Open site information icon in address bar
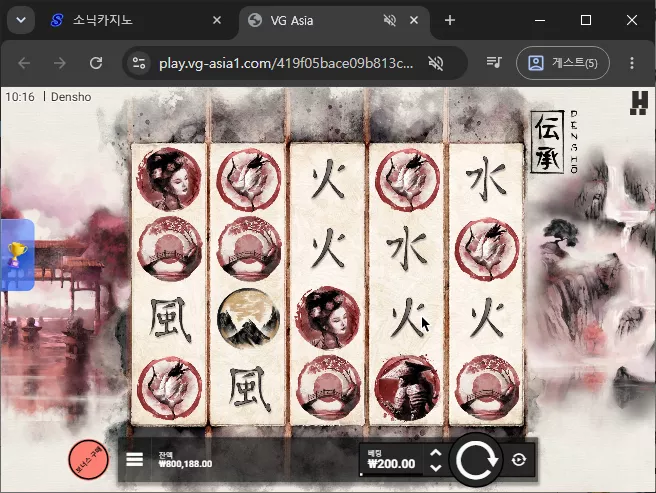656x493 pixels. [139, 63]
